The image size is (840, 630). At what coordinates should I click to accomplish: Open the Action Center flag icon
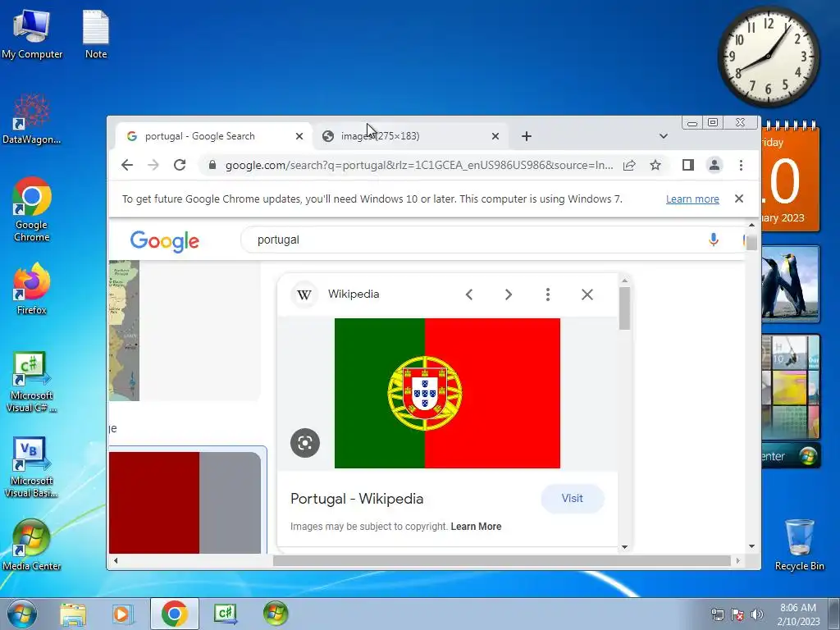pyautogui.click(x=737, y=614)
